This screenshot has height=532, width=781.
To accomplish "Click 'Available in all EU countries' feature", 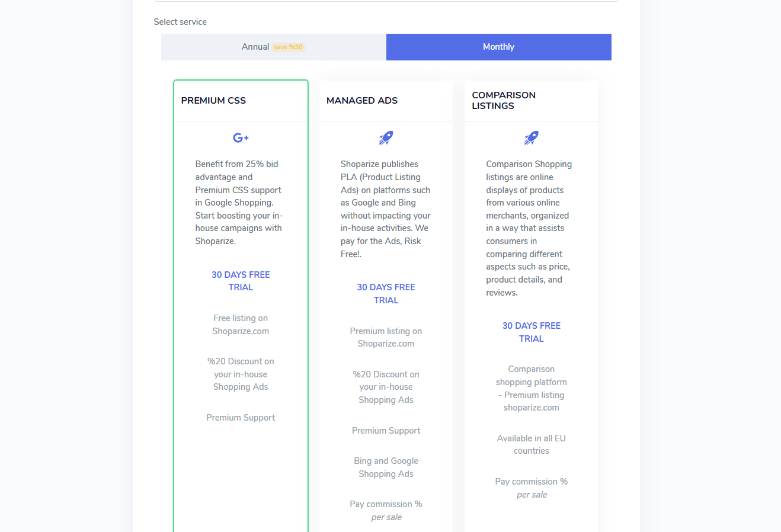I will 532,444.
